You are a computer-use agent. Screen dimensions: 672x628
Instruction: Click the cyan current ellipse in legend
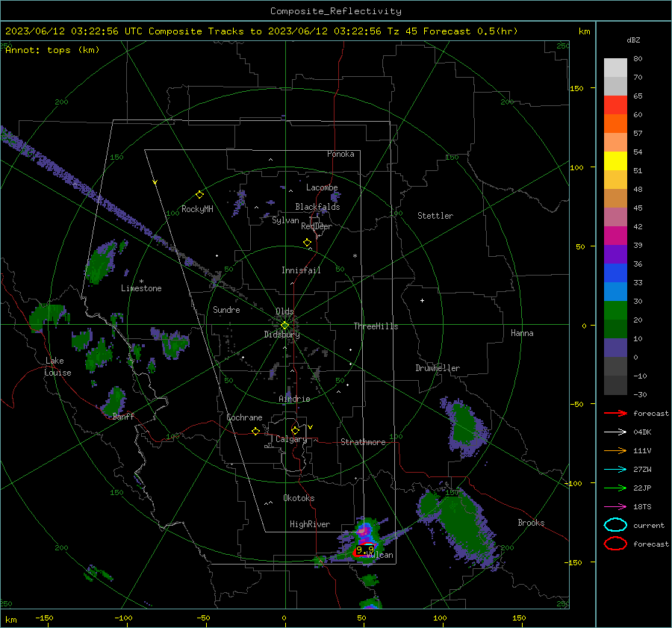pos(615,525)
